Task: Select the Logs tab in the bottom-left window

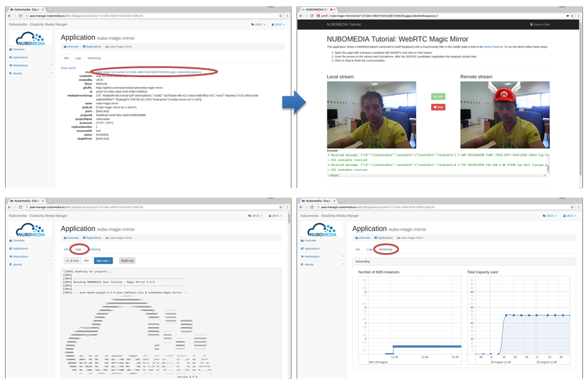Action: click(78, 249)
